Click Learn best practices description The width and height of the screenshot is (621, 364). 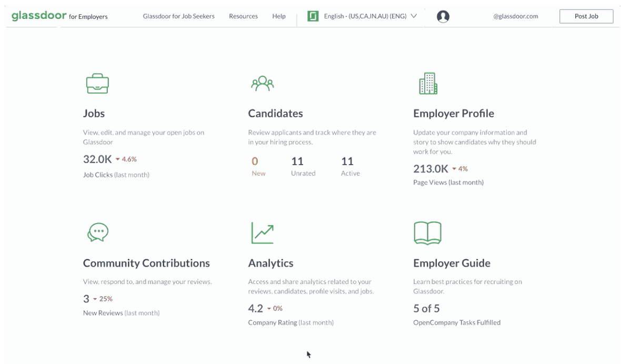(x=467, y=287)
